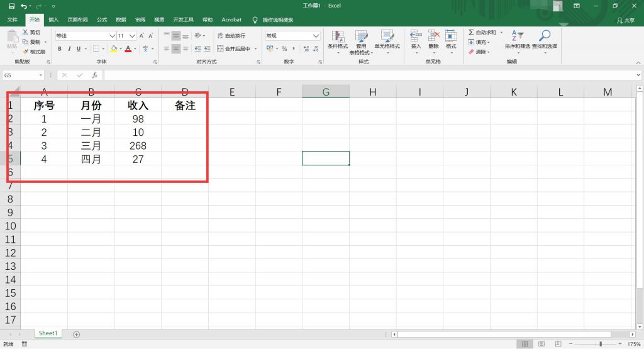
Task: Select column H header
Action: pyautogui.click(x=372, y=92)
